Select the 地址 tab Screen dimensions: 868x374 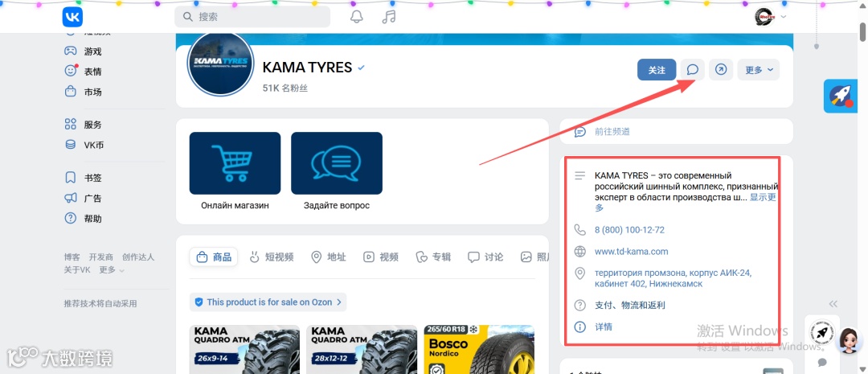(x=329, y=257)
